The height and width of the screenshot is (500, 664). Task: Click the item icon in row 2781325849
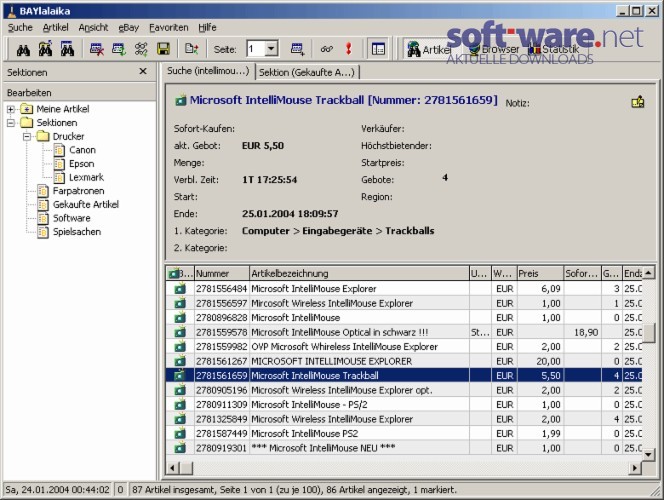[x=180, y=419]
